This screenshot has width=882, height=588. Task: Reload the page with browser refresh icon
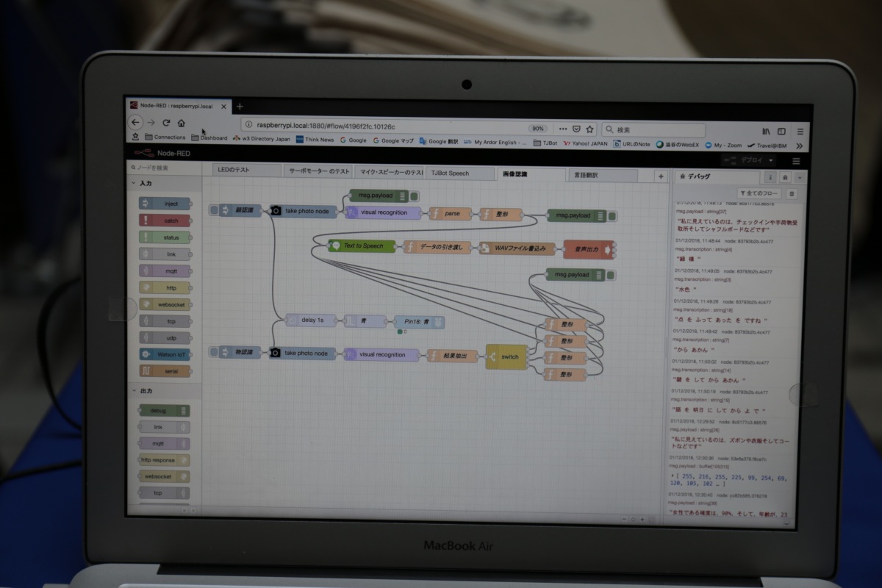pos(166,123)
